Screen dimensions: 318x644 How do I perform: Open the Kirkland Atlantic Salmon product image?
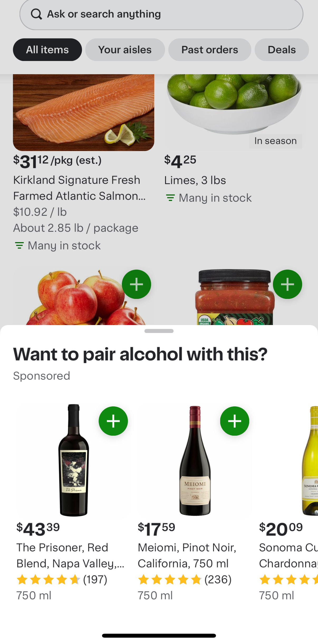point(84,112)
